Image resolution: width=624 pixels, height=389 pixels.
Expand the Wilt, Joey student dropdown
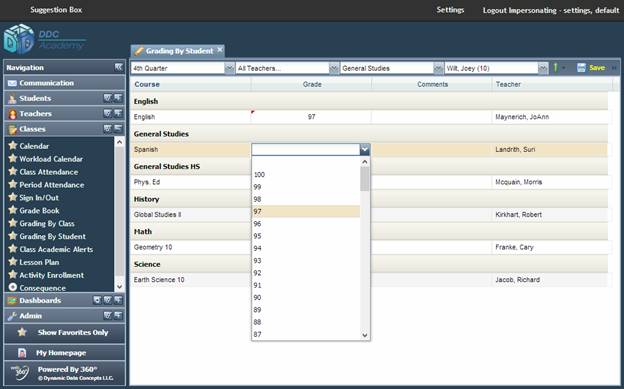coord(543,68)
